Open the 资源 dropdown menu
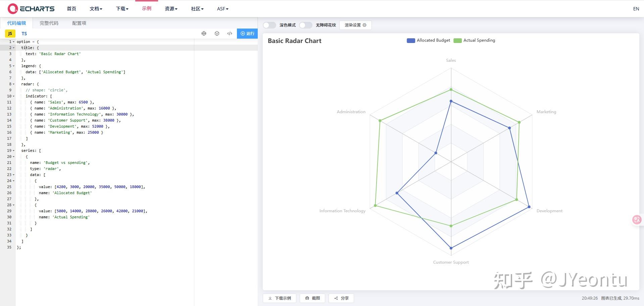The width and height of the screenshot is (644, 306). 171,9
